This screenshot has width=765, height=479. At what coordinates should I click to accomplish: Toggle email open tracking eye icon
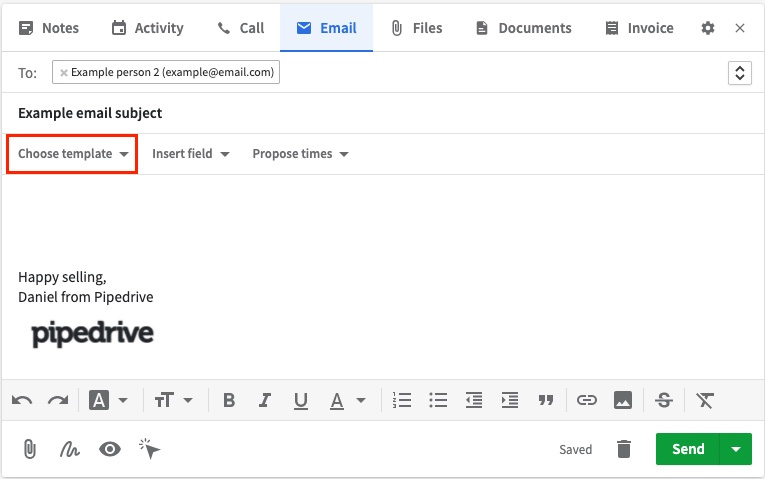(110, 449)
